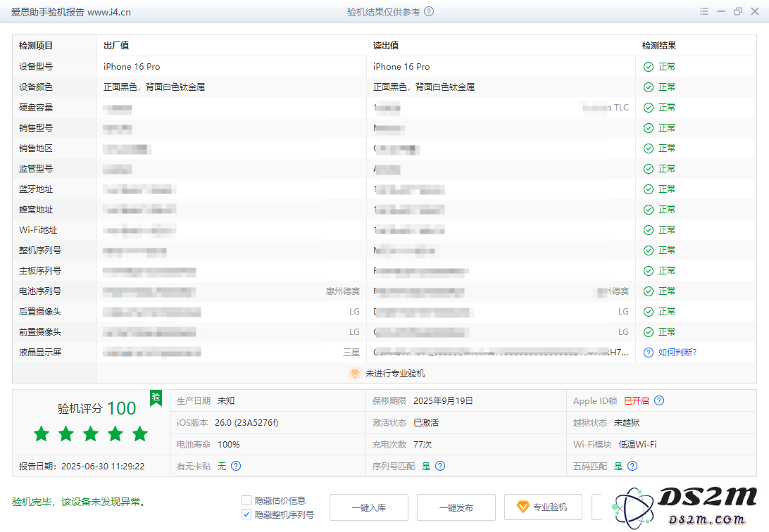This screenshot has width=769, height=532.
Task: Open the 如何判断? link
Action: pos(677,353)
